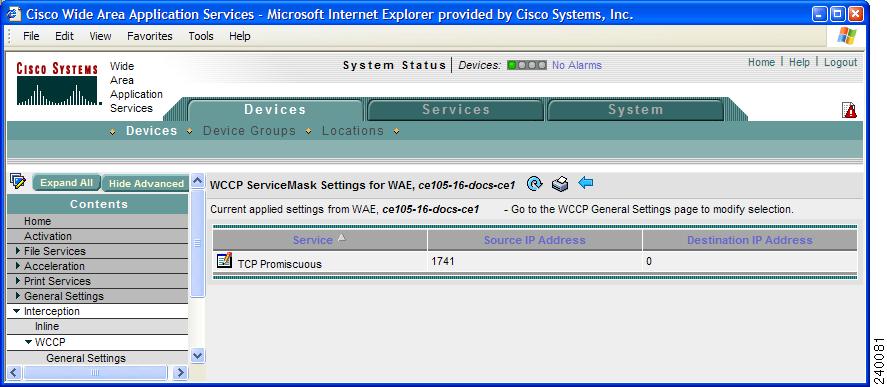Sort by the Service column header

click(313, 240)
